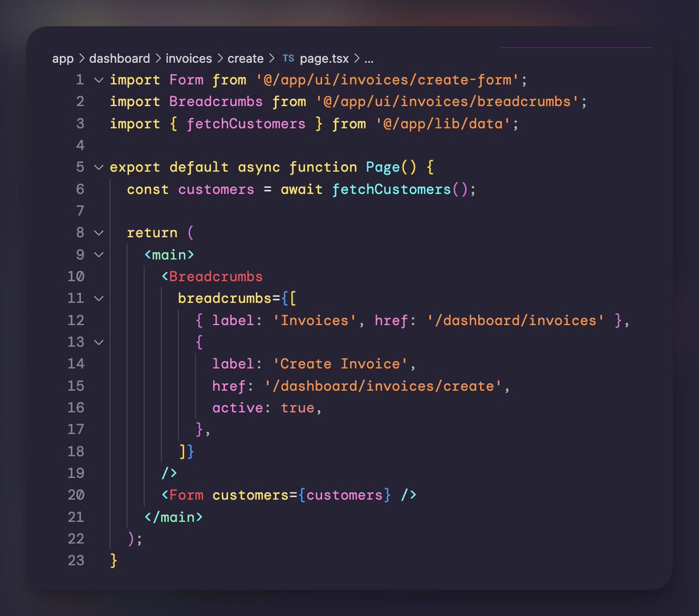Click the TS language icon in the breadcrumb
The width and height of the screenshot is (699, 616).
[288, 58]
